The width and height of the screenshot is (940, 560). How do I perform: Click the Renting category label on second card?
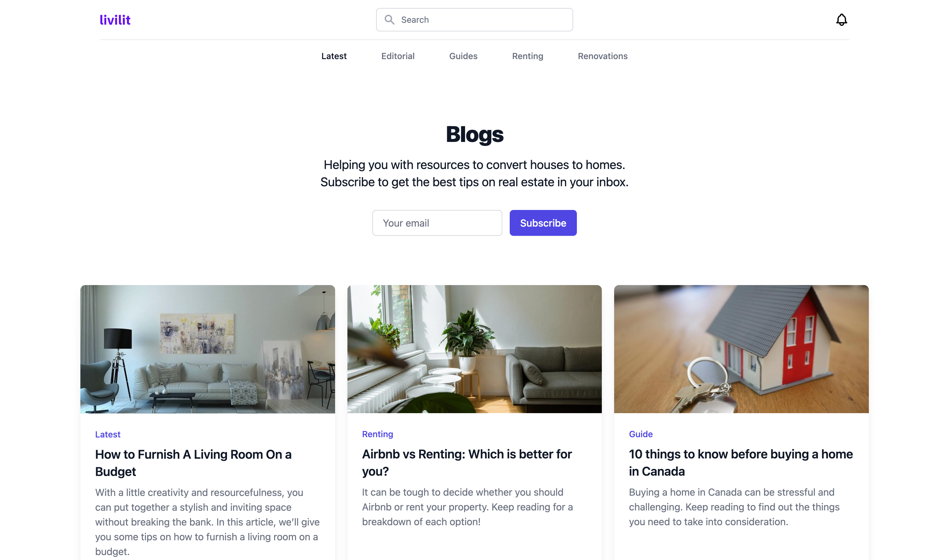click(x=377, y=433)
